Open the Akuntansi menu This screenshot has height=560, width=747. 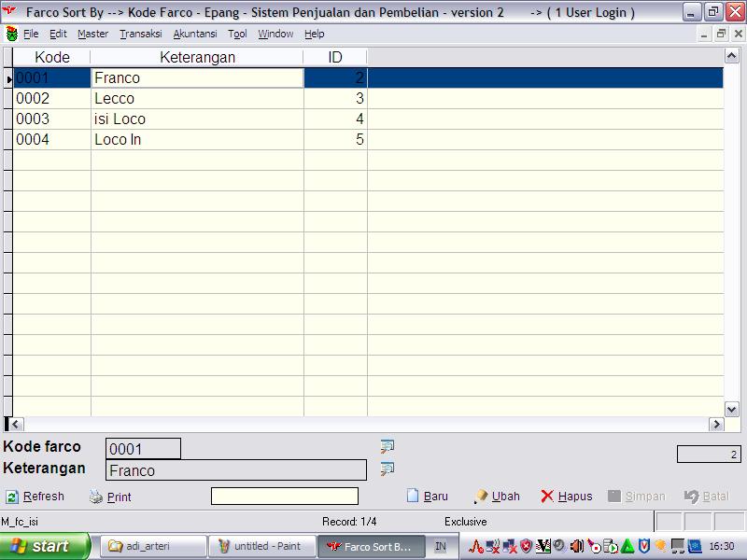pyautogui.click(x=195, y=35)
